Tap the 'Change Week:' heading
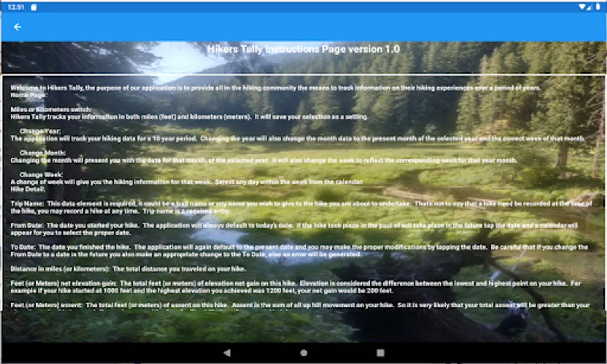The width and height of the screenshot is (607, 364). click(x=41, y=175)
